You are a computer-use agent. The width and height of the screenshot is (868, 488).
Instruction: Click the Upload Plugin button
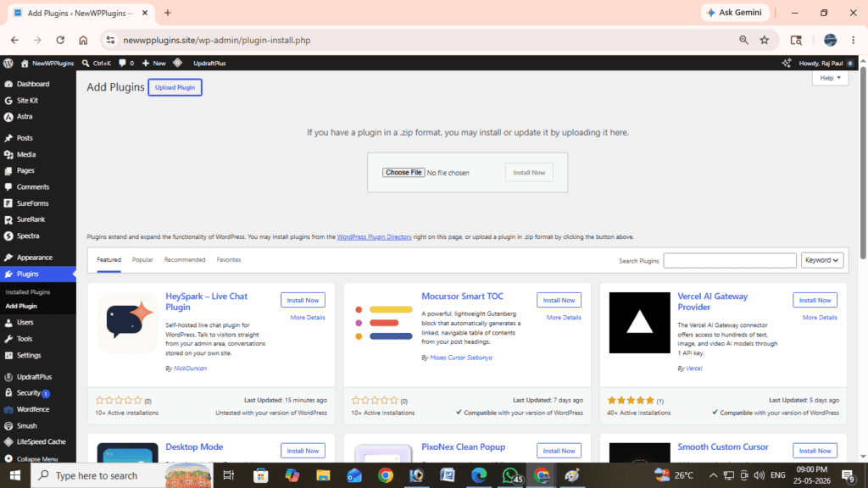tap(175, 87)
